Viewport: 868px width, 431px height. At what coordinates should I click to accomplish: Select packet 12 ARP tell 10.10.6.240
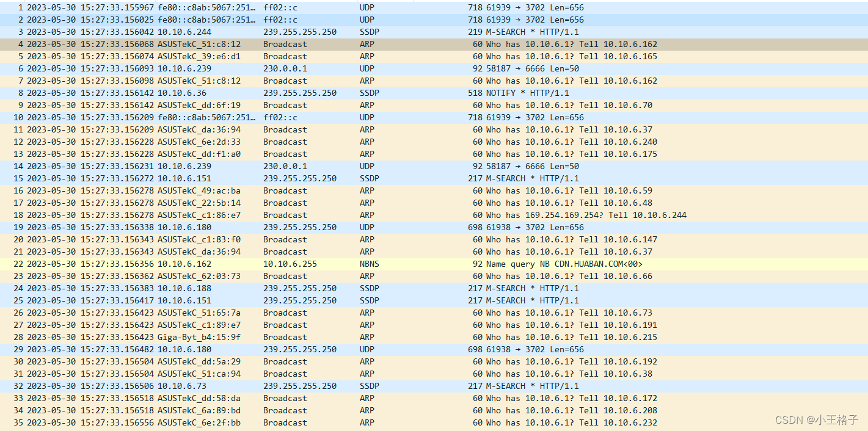pyautogui.click(x=434, y=142)
